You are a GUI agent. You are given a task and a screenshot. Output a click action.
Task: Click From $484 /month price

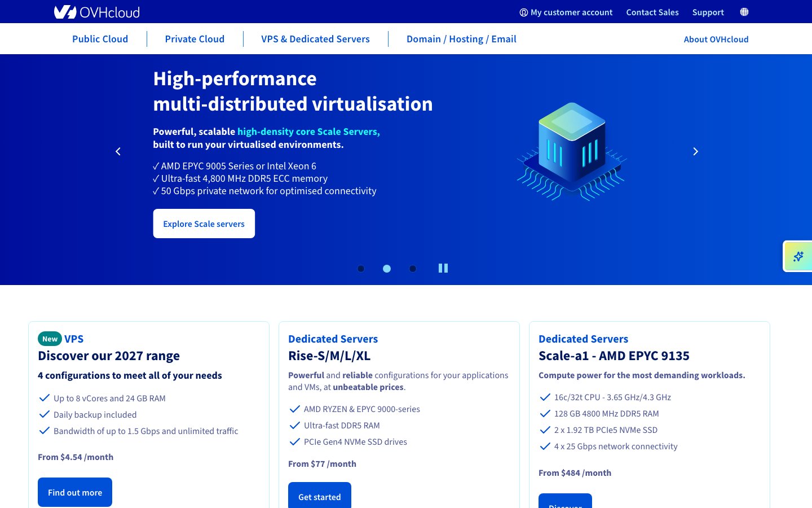tap(575, 473)
